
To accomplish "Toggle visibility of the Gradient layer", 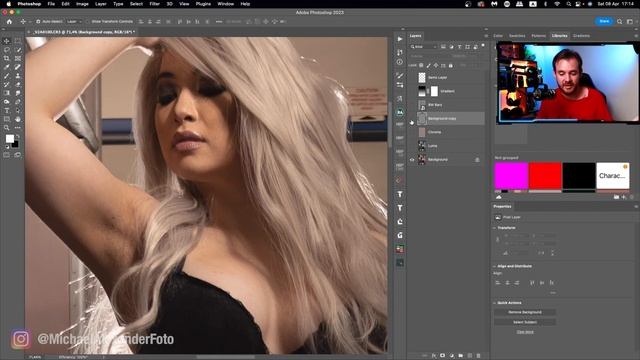I will [x=412, y=91].
